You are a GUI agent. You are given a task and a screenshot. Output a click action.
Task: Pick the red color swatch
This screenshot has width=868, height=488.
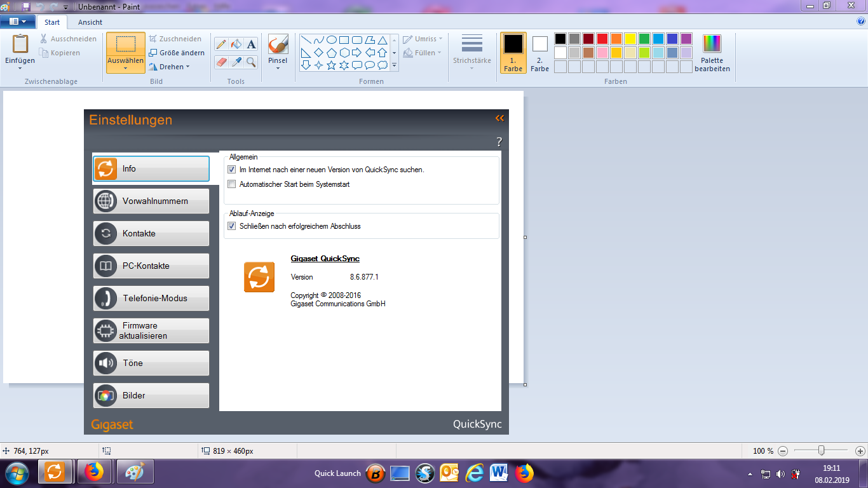point(602,39)
